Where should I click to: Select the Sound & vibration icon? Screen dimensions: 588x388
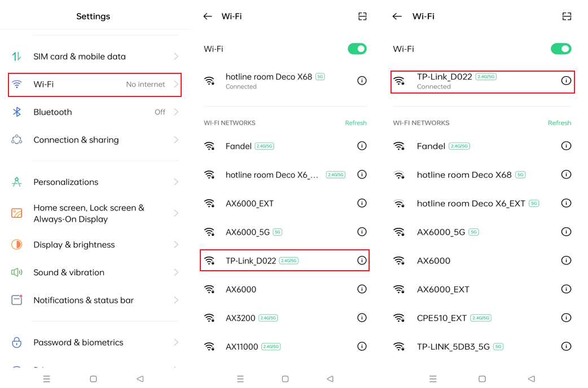pyautogui.click(x=17, y=272)
